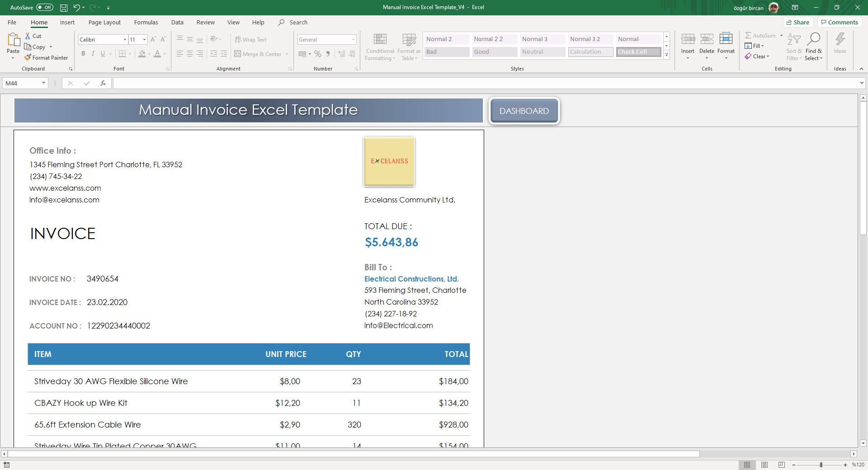Viewport: 868px width, 470px height.
Task: Top align cell contents
Action: 180,39
